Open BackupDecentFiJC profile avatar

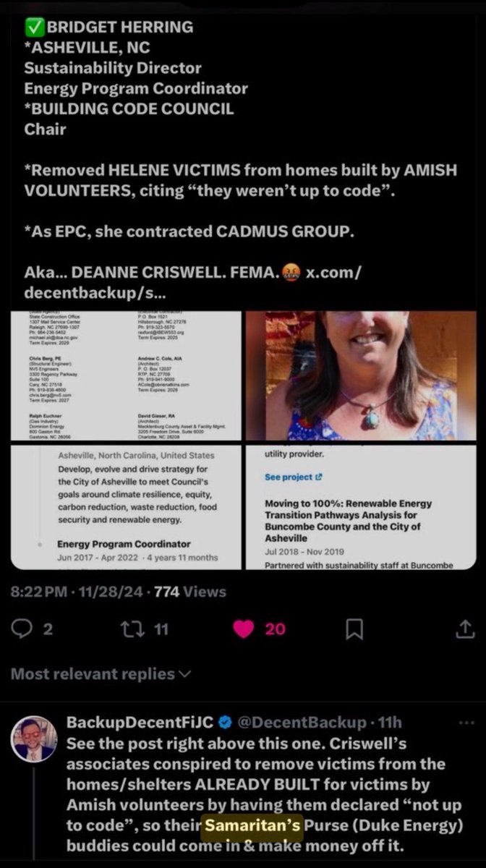34,739
